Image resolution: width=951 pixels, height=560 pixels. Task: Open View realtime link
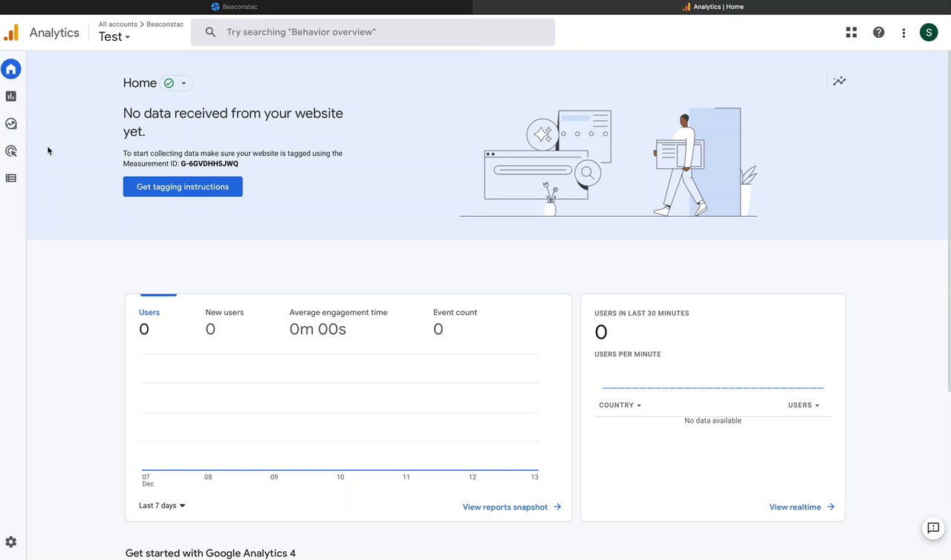click(802, 507)
